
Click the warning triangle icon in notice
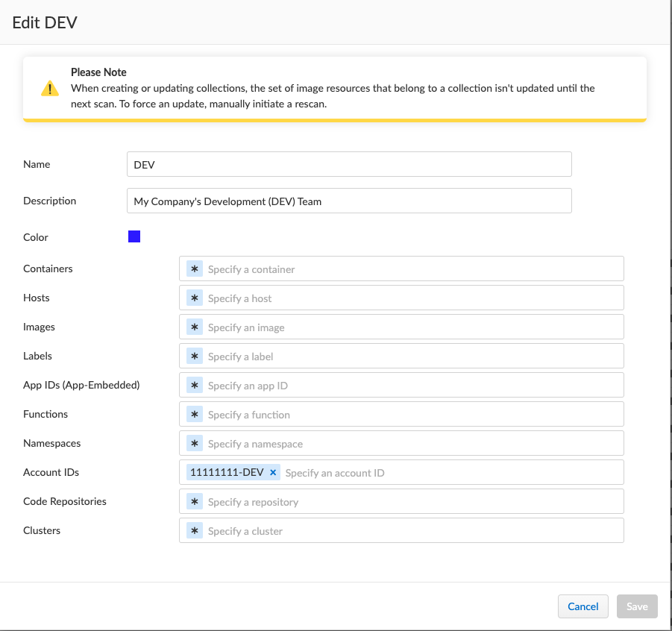pos(49,89)
